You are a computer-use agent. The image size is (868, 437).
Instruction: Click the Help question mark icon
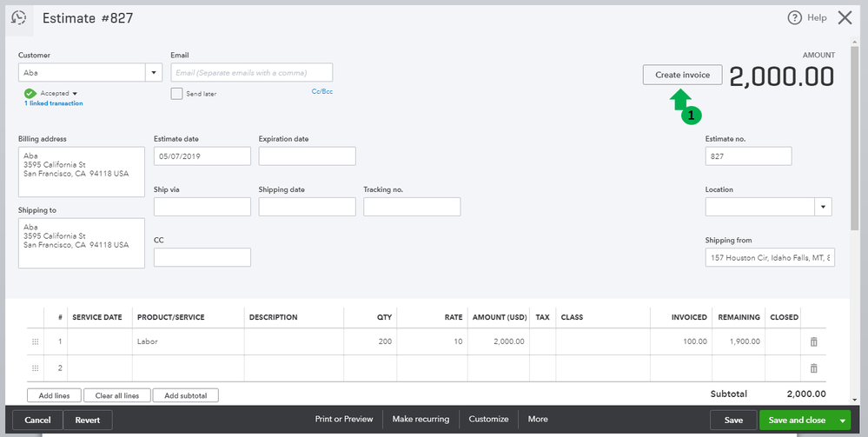[x=794, y=17]
